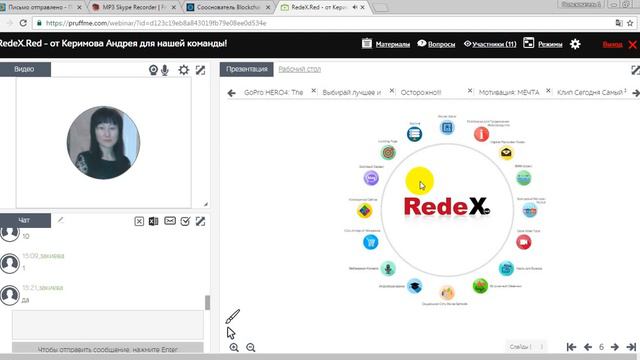This screenshot has width=640, height=360.
Task: Click the presenter's round video thumbnail
Action: coord(103,142)
